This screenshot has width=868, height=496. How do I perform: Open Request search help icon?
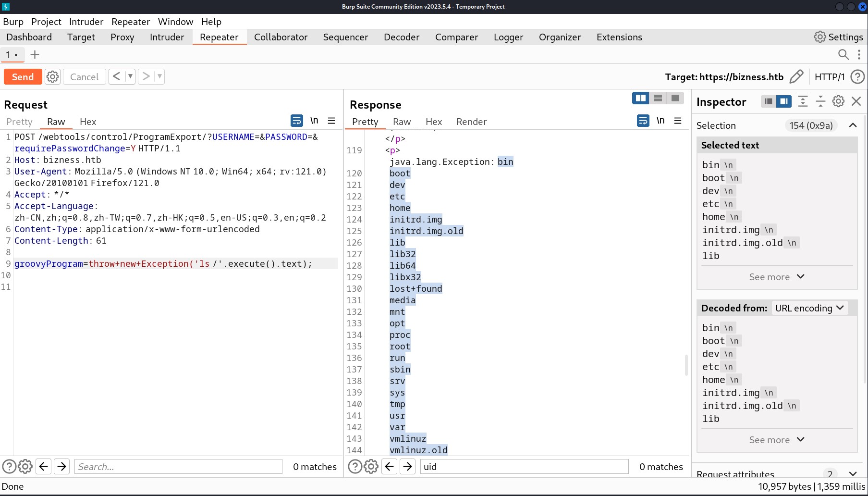click(9, 467)
